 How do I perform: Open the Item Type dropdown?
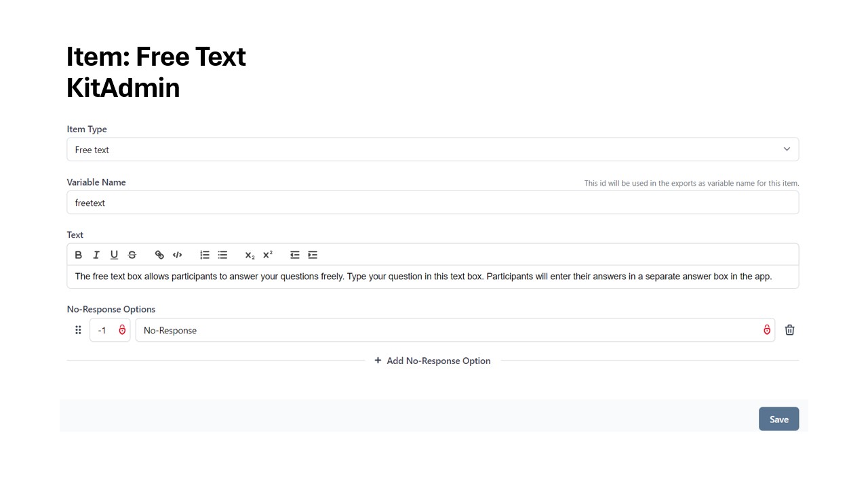click(433, 149)
